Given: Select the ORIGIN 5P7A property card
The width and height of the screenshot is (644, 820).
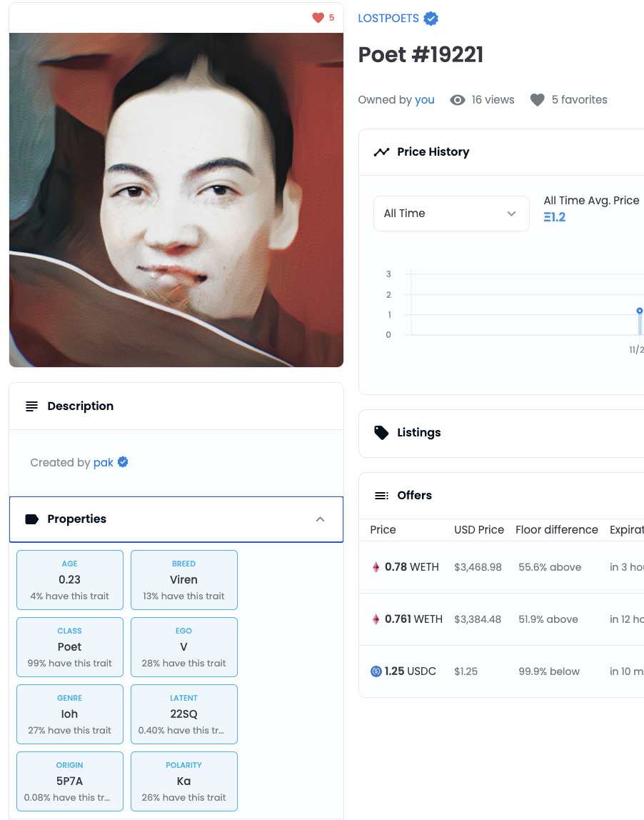Looking at the screenshot, I should (70, 781).
